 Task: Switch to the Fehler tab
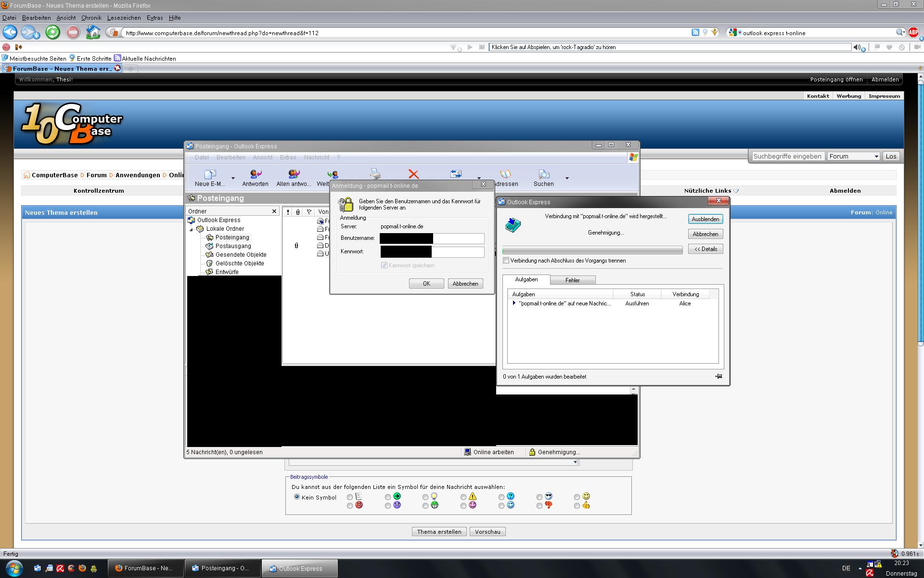pyautogui.click(x=572, y=280)
